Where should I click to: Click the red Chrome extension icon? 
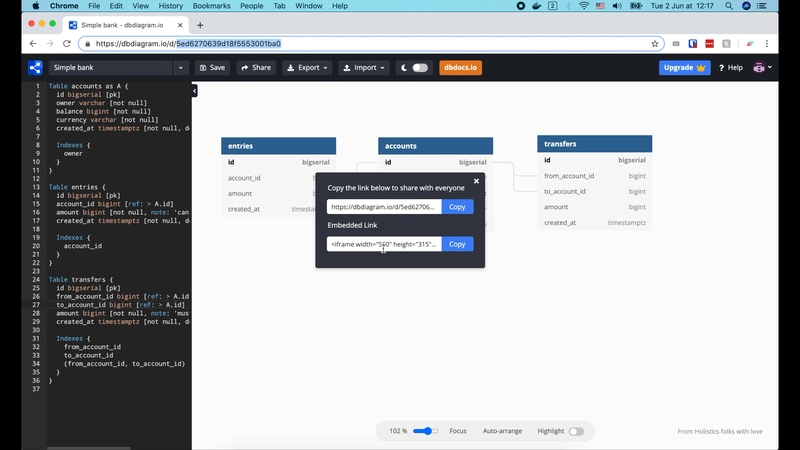click(709, 44)
